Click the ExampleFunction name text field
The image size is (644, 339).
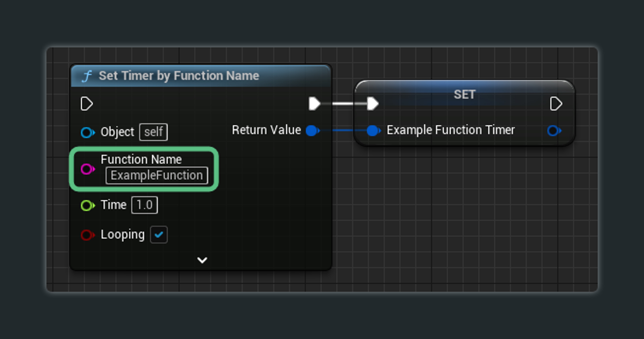click(x=157, y=175)
